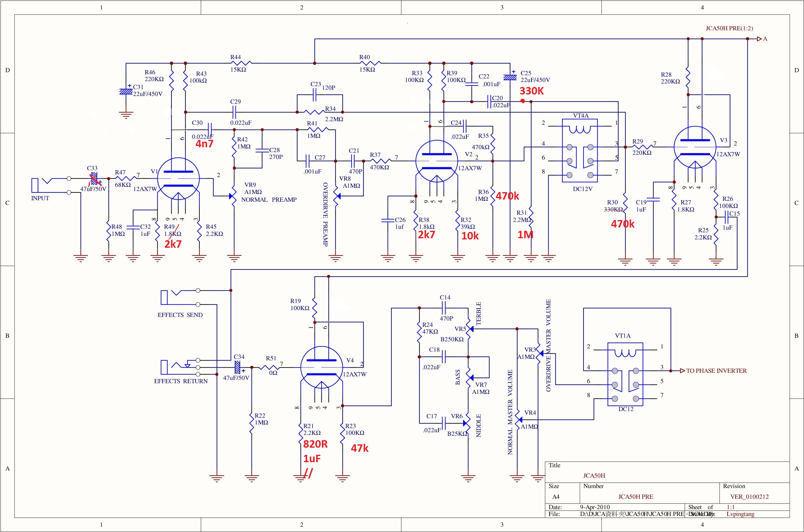Click the V3 12AX7W tube symbol
804x532 pixels.
(x=695, y=147)
